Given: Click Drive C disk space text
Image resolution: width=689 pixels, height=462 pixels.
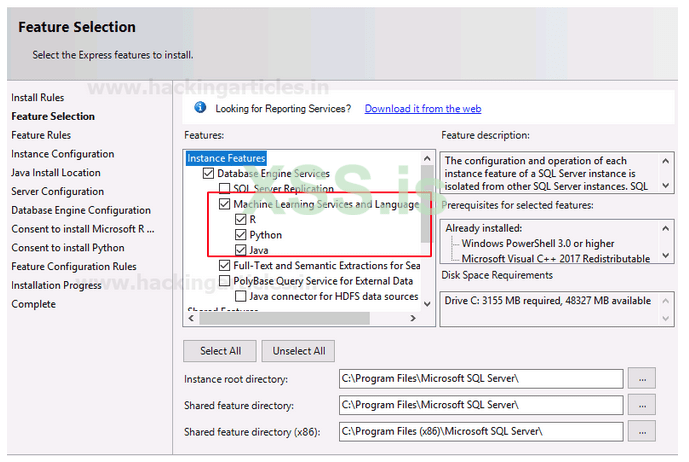Looking at the screenshot, I should pyautogui.click(x=548, y=301).
